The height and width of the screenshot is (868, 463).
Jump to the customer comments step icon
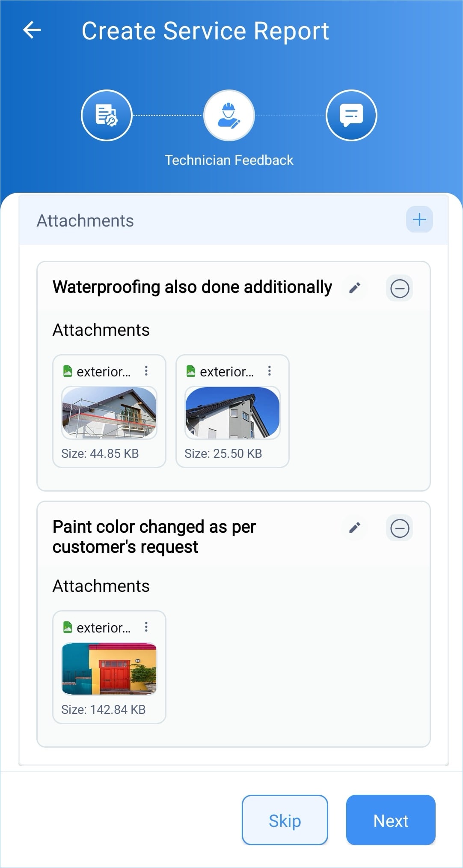(351, 115)
